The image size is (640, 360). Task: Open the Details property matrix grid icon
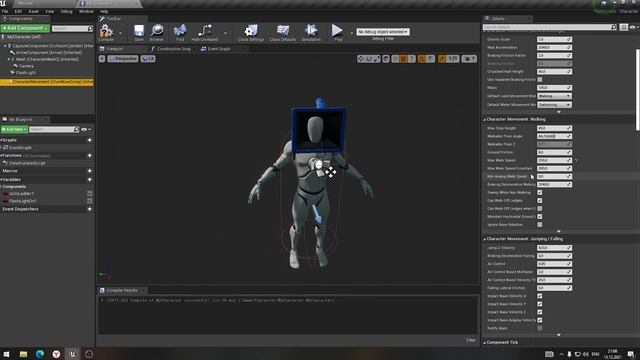[x=623, y=27]
